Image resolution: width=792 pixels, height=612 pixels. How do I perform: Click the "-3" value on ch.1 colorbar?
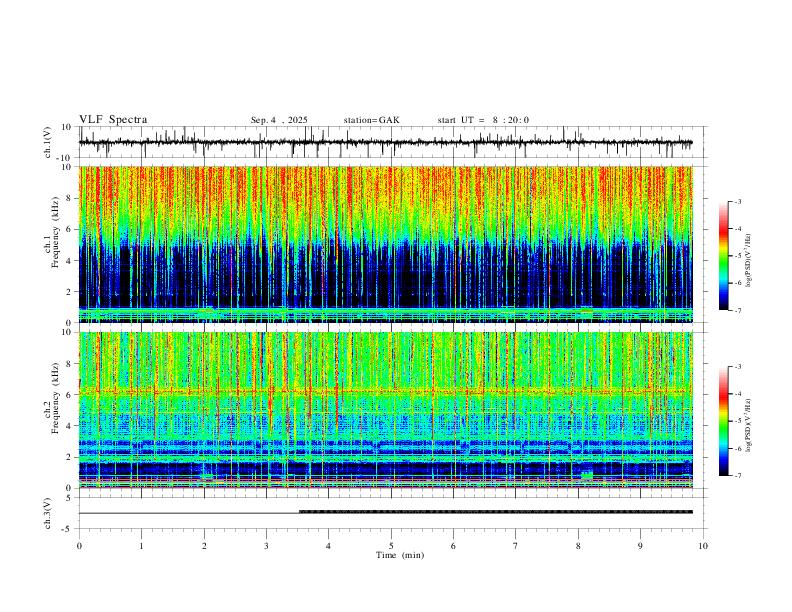[x=737, y=201]
